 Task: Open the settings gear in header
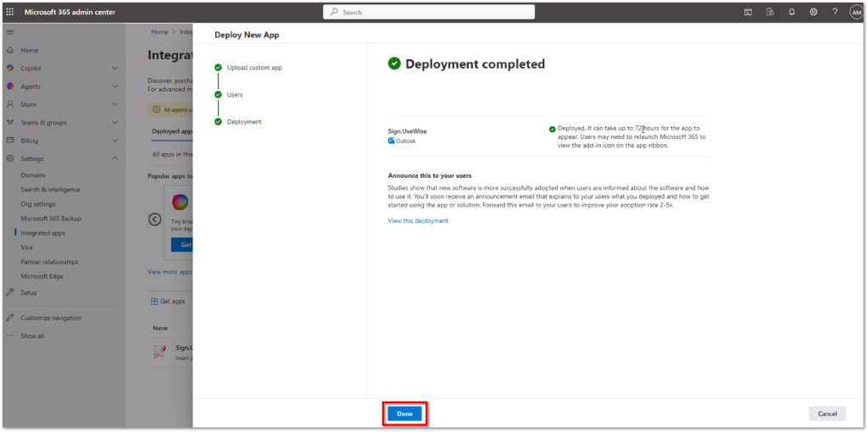(814, 12)
